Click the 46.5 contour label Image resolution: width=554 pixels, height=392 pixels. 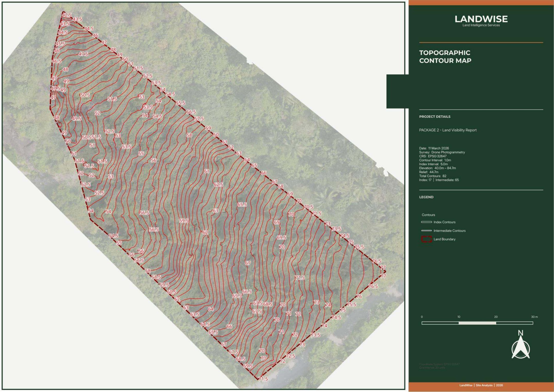pyautogui.click(x=57, y=61)
